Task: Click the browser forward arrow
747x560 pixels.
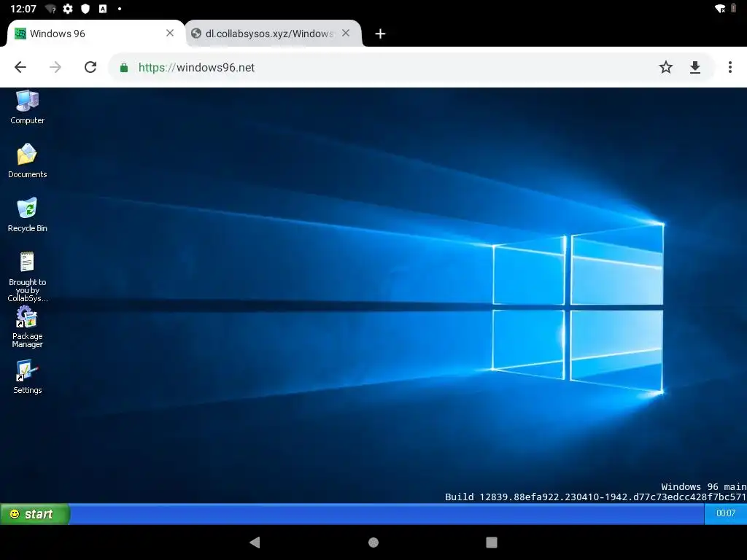Action: click(55, 67)
